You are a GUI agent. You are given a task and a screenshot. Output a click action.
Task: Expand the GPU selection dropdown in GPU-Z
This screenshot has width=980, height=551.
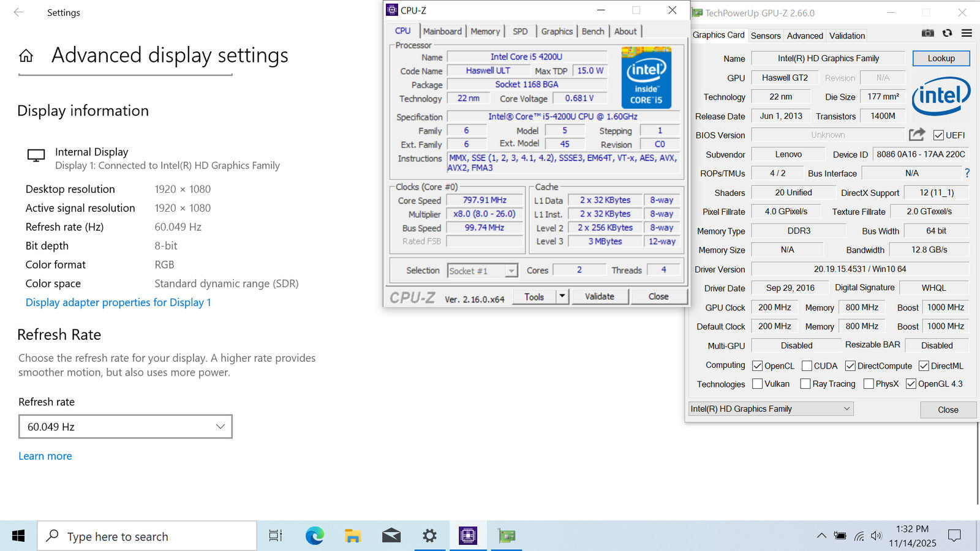[771, 409]
